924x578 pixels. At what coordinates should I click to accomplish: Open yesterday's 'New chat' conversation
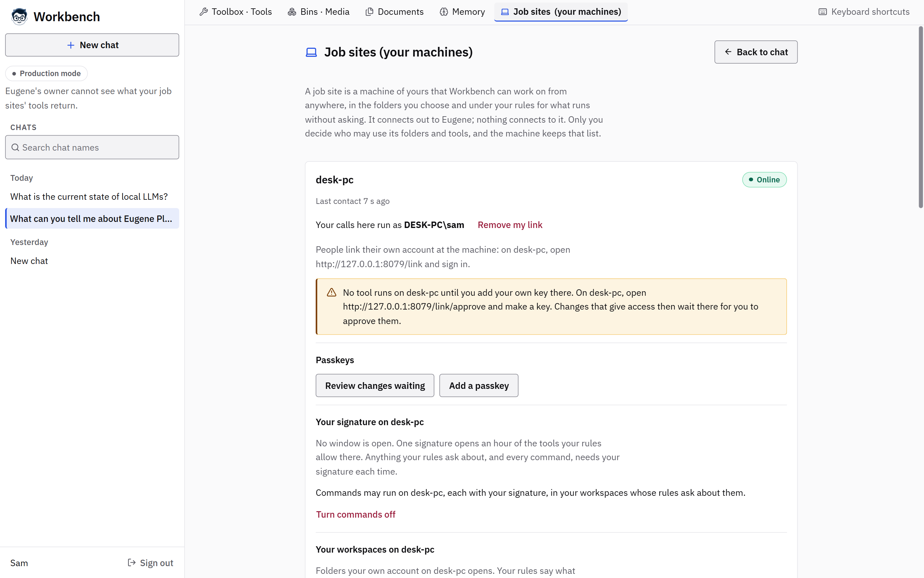tap(92, 261)
